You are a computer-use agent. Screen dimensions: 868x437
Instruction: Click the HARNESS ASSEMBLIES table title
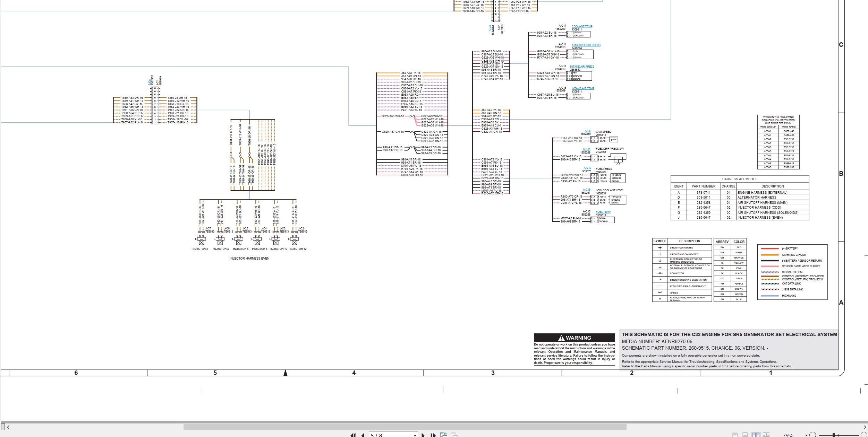click(740, 179)
